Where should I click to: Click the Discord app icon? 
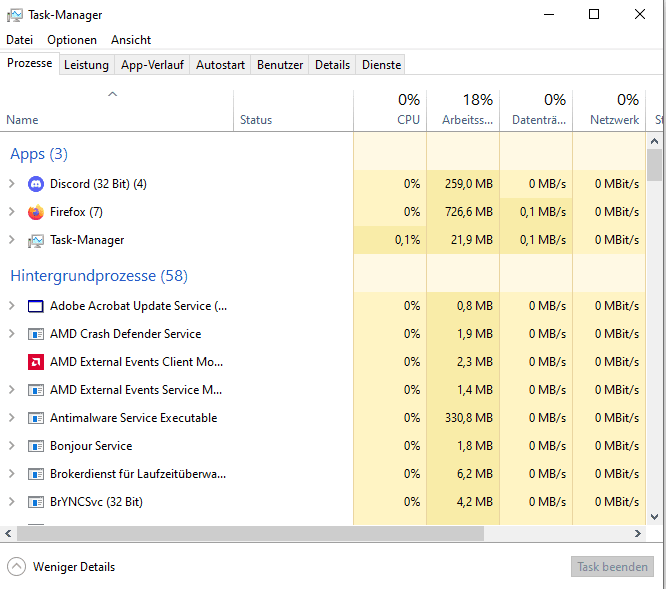click(36, 184)
